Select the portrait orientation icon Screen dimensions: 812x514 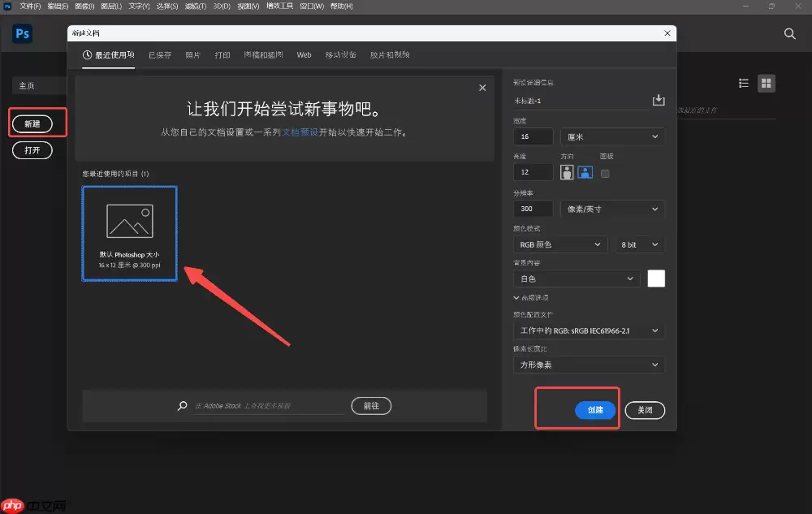565,172
